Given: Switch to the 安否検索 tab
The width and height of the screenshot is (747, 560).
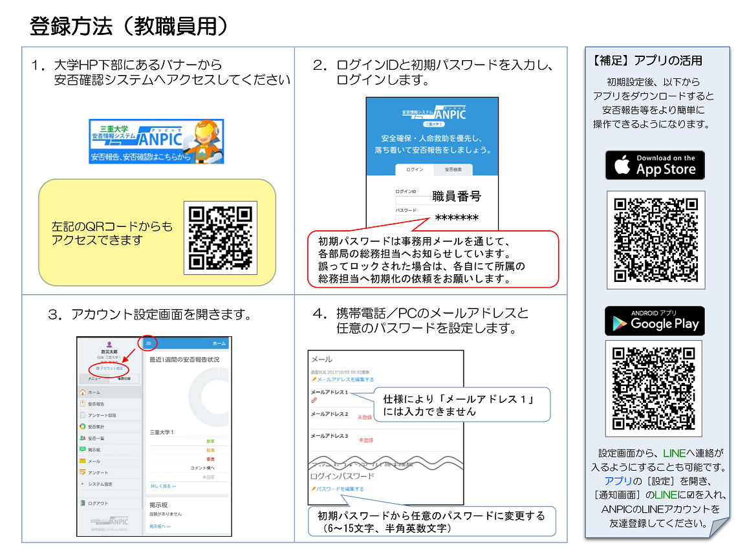Looking at the screenshot, I should [453, 169].
